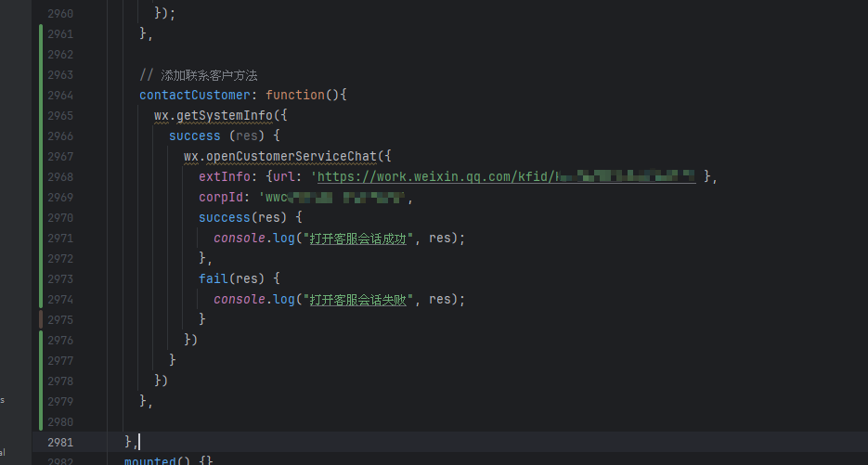
Task: Click the log call on line 2974
Action: tap(283, 300)
